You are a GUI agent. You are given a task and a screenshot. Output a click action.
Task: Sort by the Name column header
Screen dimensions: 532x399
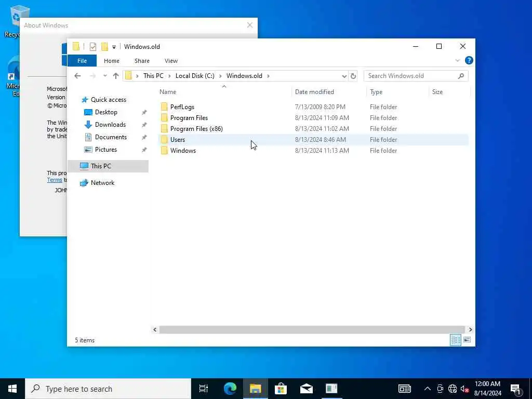168,92
